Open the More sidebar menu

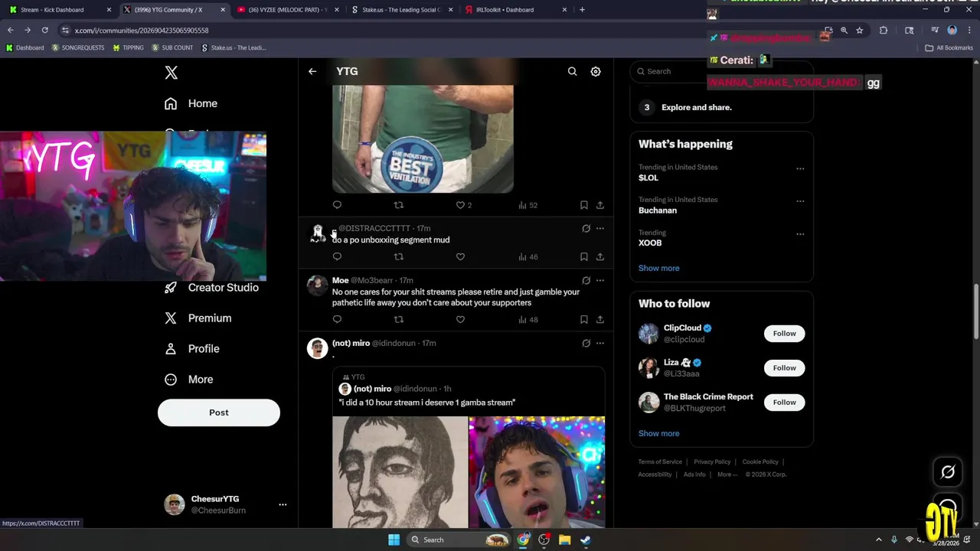click(x=189, y=380)
